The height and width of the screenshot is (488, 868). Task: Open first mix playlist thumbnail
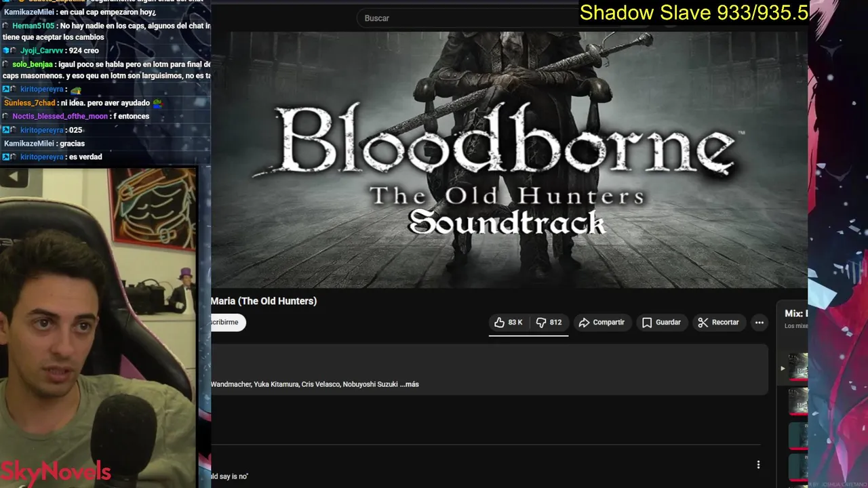point(798,367)
